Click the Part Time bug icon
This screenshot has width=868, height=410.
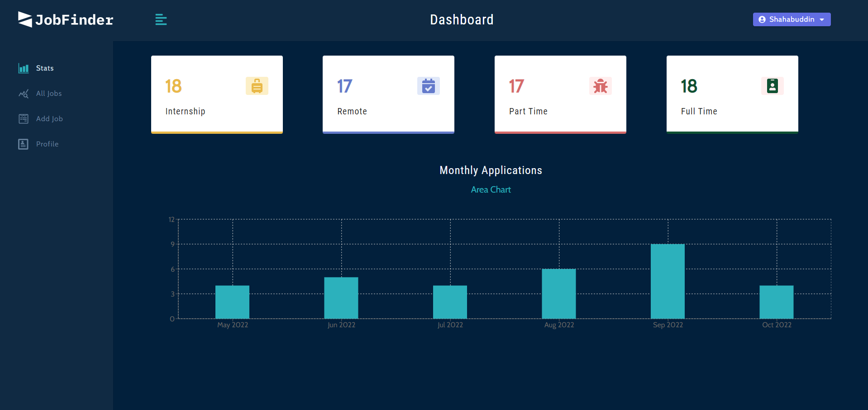[600, 86]
